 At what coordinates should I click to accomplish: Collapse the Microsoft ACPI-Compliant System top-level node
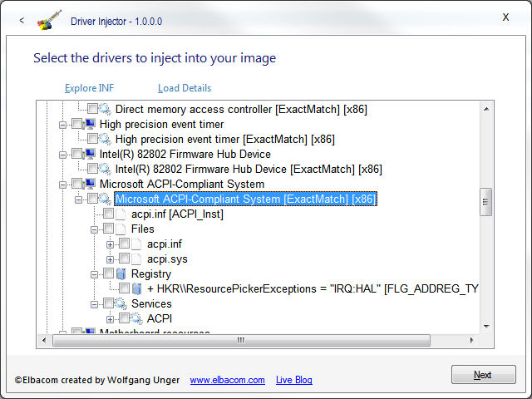coord(62,184)
